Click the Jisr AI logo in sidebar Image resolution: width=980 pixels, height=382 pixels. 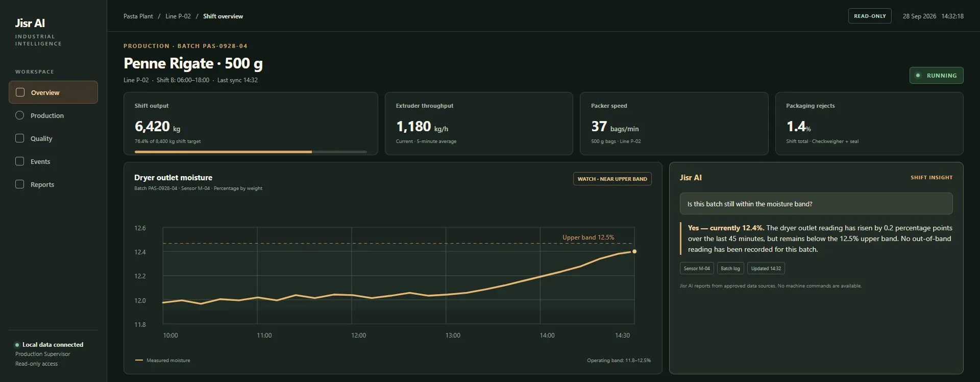(x=30, y=23)
